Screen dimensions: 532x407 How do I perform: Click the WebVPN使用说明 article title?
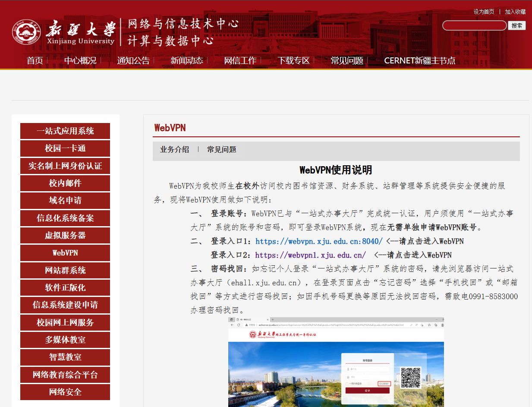click(336, 170)
